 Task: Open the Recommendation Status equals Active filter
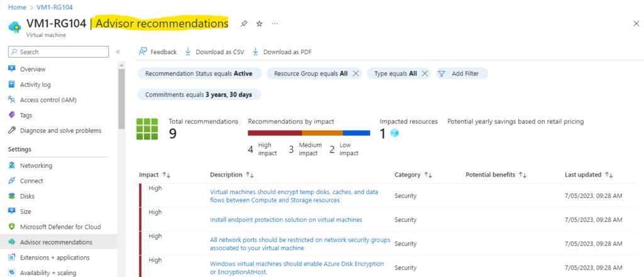pos(199,73)
